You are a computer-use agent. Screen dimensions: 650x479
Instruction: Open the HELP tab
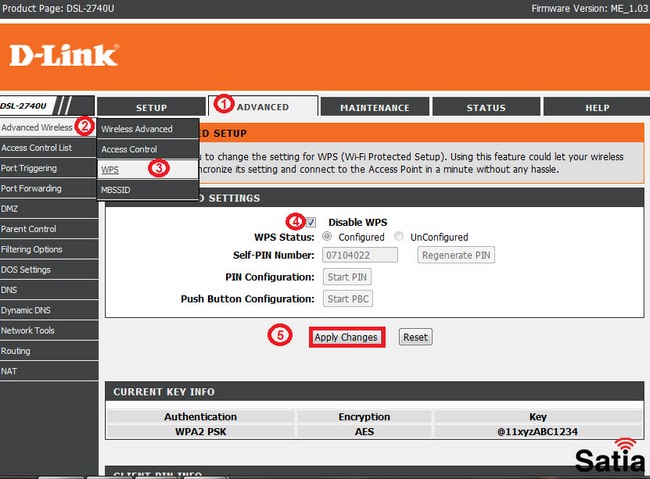[597, 107]
